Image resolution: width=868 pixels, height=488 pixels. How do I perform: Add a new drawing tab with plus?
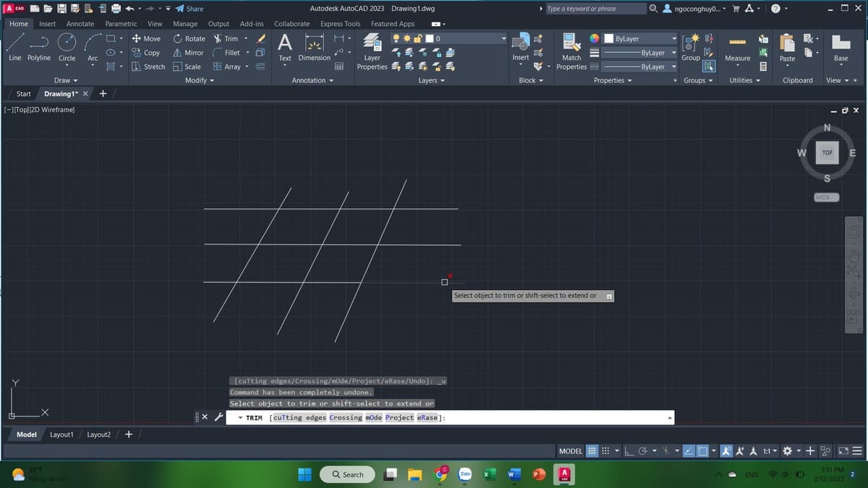(103, 94)
